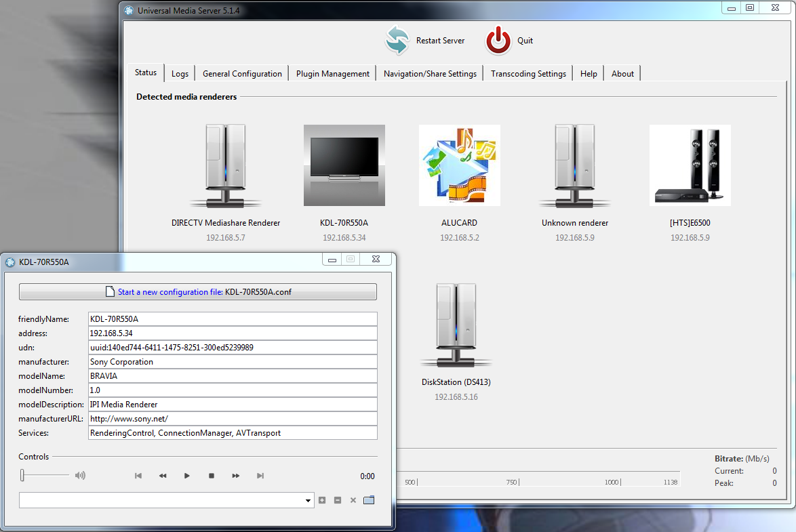Start playback with the play button
This screenshot has width=796, height=532.
tap(187, 476)
